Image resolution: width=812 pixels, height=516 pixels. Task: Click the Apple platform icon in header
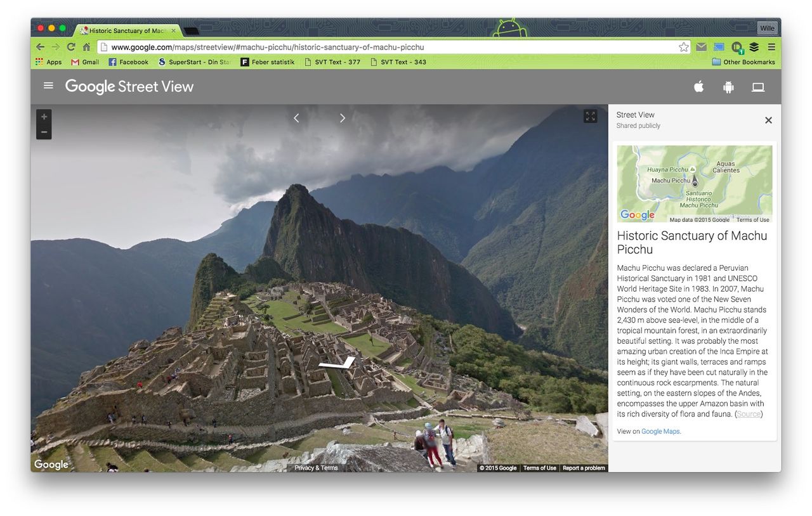click(x=698, y=87)
